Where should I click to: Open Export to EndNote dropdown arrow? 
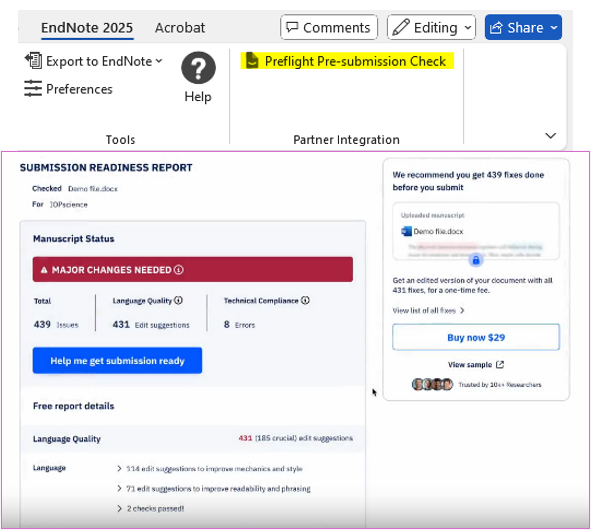(x=159, y=61)
